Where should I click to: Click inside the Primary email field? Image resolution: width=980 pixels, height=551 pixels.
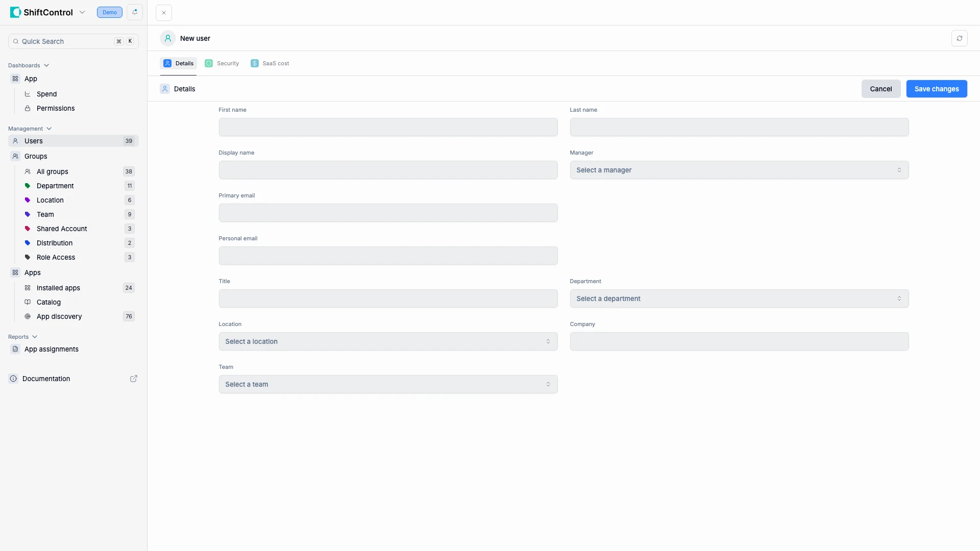click(x=388, y=213)
